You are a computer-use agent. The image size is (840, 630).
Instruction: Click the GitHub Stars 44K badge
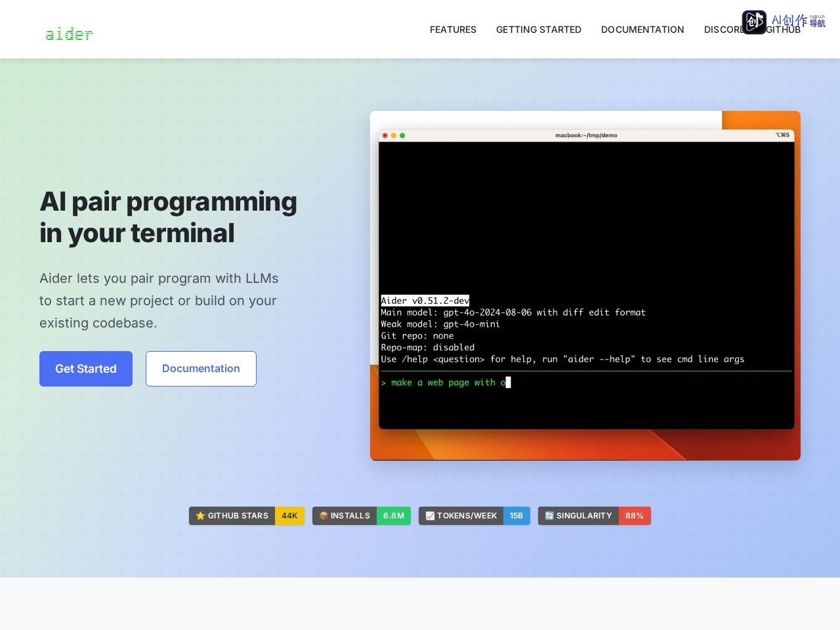247,516
